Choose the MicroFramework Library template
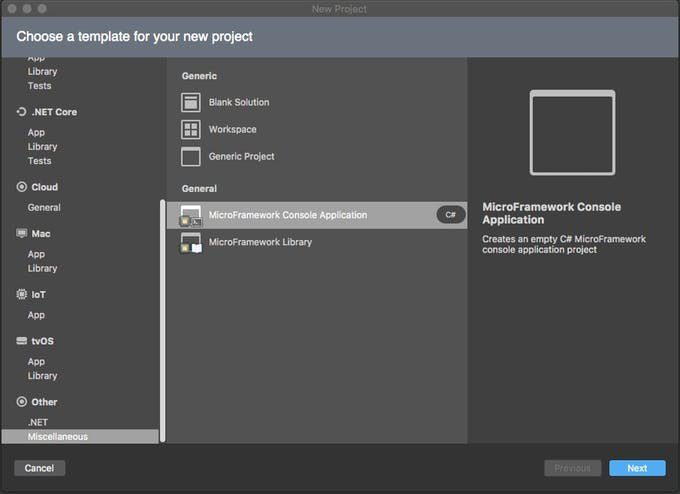 click(317, 242)
